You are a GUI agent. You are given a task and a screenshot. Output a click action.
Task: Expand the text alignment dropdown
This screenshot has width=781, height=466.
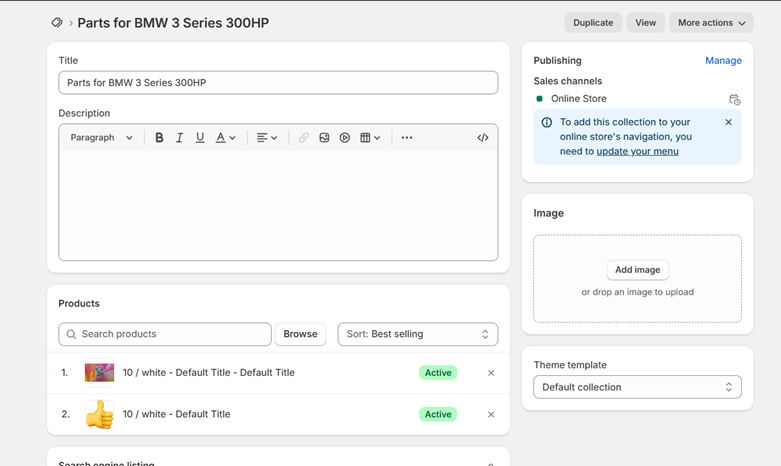[266, 138]
